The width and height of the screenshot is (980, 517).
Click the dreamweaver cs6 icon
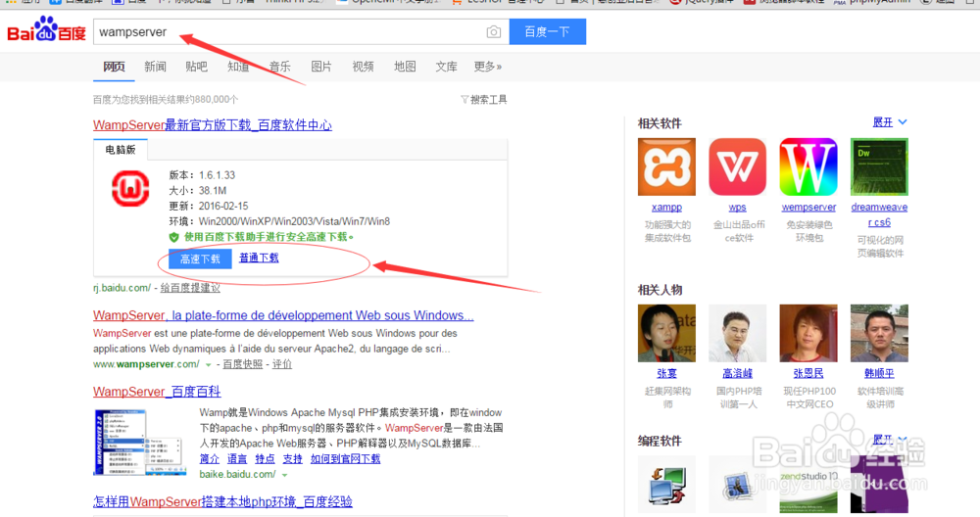[x=879, y=166]
